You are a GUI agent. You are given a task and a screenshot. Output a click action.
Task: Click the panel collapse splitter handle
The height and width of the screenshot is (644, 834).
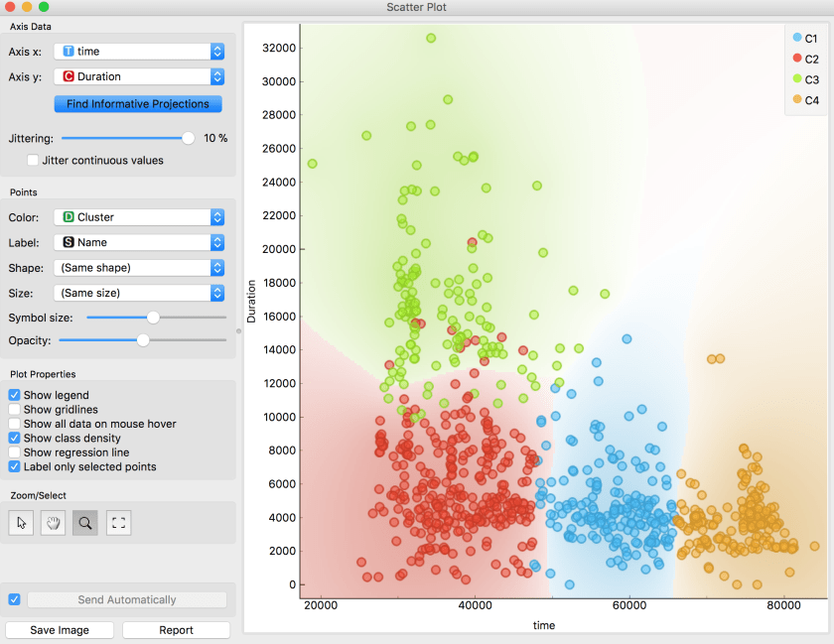pyautogui.click(x=238, y=331)
